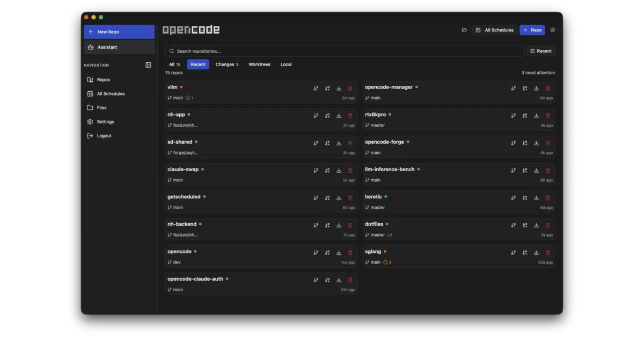Image resolution: width=644 pixels, height=338 pixels.
Task: Download the opencode-forge repository
Action: [536, 143]
